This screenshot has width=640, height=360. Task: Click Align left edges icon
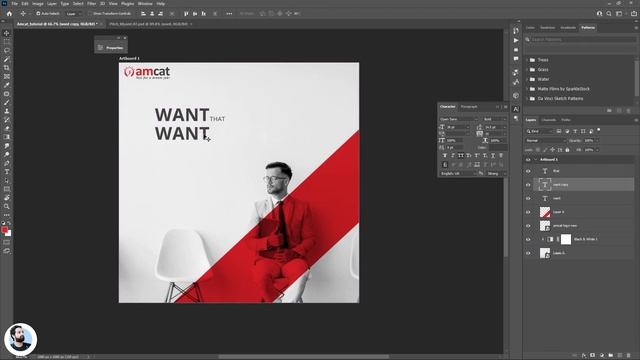point(143,13)
